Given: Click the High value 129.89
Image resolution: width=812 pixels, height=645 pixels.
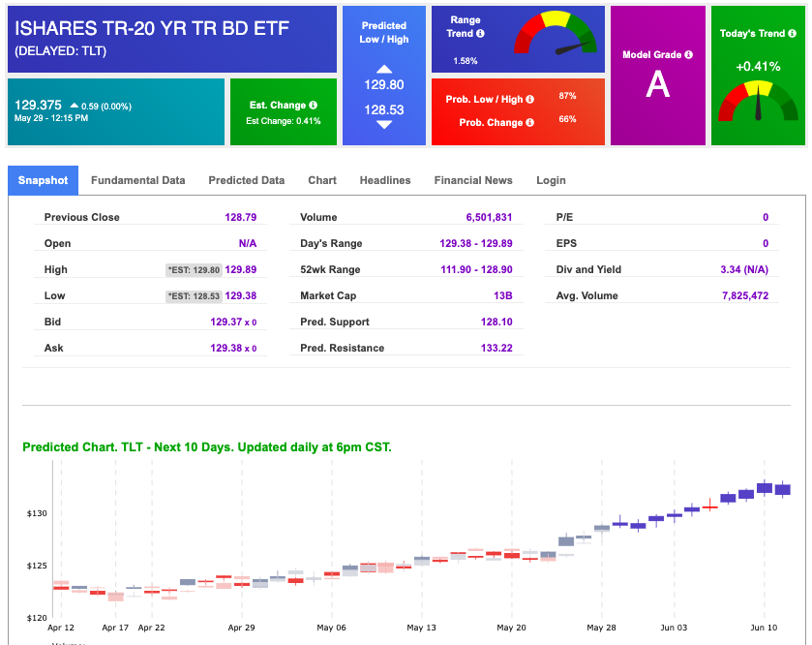Looking at the screenshot, I should click(241, 269).
